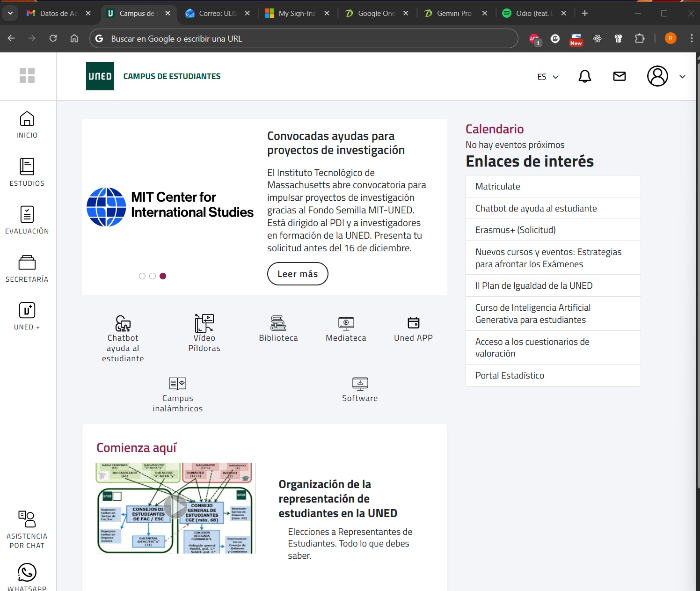Open the Estudios sidebar section
Image resolution: width=700 pixels, height=591 pixels.
tap(27, 172)
